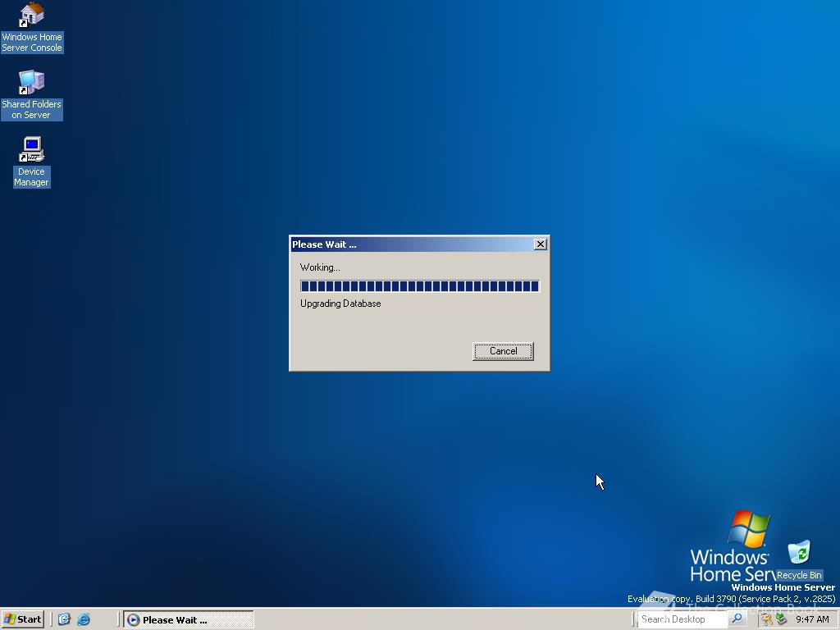Click the 9:47 AM taskbar clock
Viewport: 840px width, 630px height.
click(x=812, y=619)
